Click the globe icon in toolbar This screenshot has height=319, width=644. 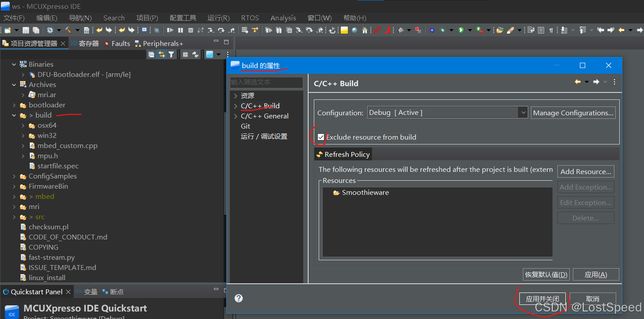tap(354, 30)
